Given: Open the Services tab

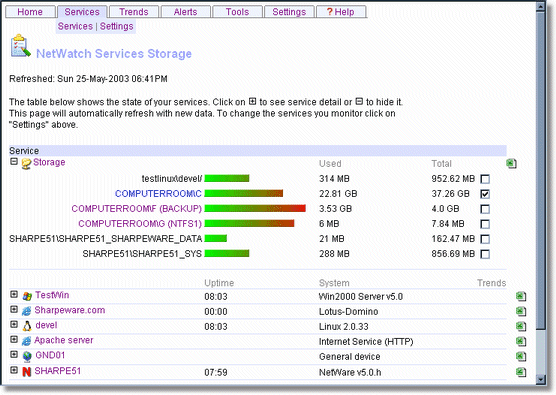Looking at the screenshot, I should pos(82,12).
